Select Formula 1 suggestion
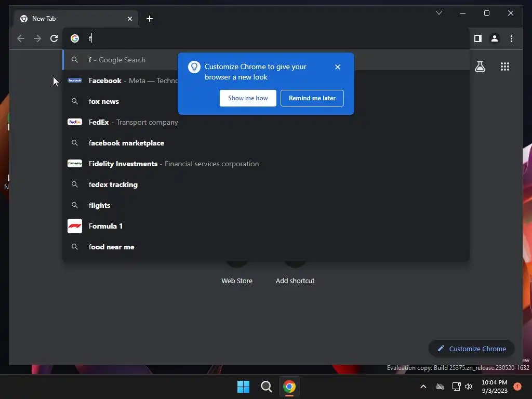The height and width of the screenshot is (399, 532). (x=266, y=226)
